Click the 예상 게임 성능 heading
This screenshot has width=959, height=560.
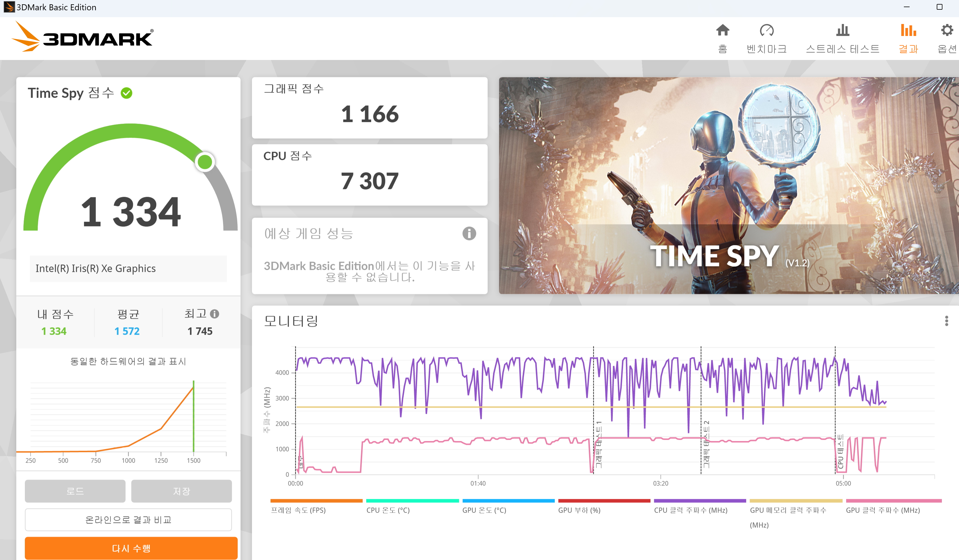[309, 233]
